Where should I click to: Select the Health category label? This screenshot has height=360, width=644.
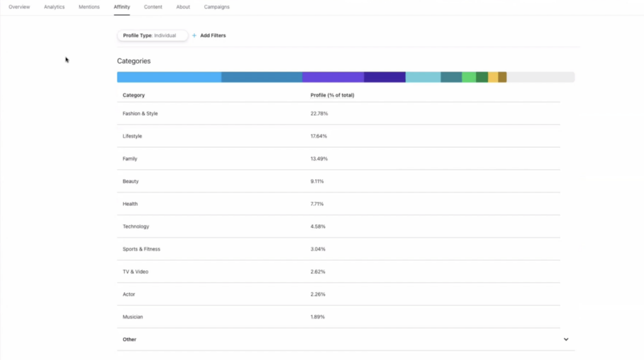(130, 204)
